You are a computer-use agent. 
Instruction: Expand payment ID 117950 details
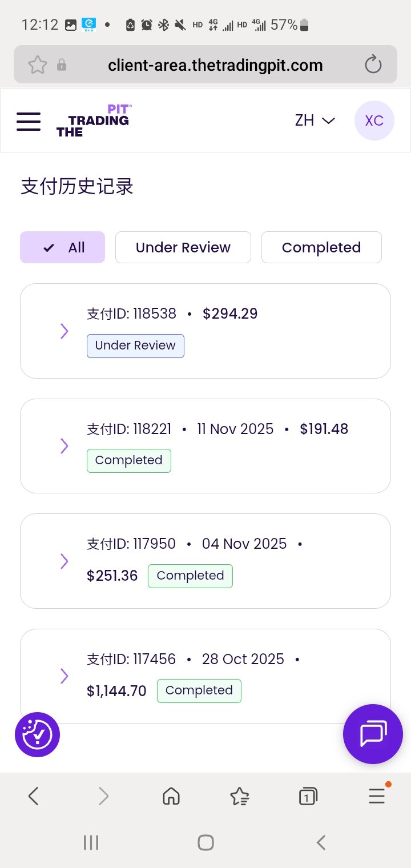point(65,561)
